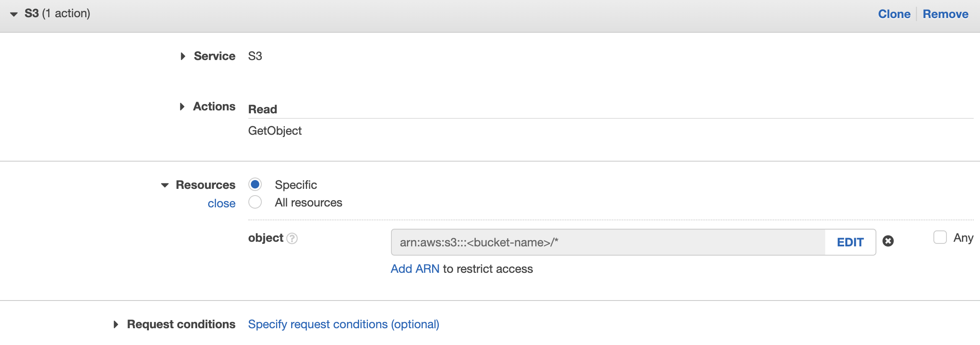Image resolution: width=980 pixels, height=345 pixels.
Task: Click the close link under Resources
Action: pos(222,204)
